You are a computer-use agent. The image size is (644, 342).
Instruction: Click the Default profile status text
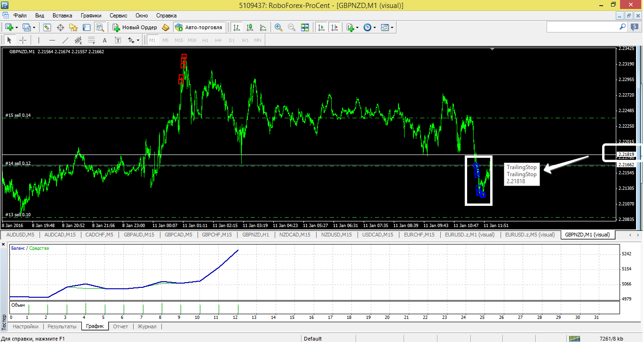(x=313, y=338)
